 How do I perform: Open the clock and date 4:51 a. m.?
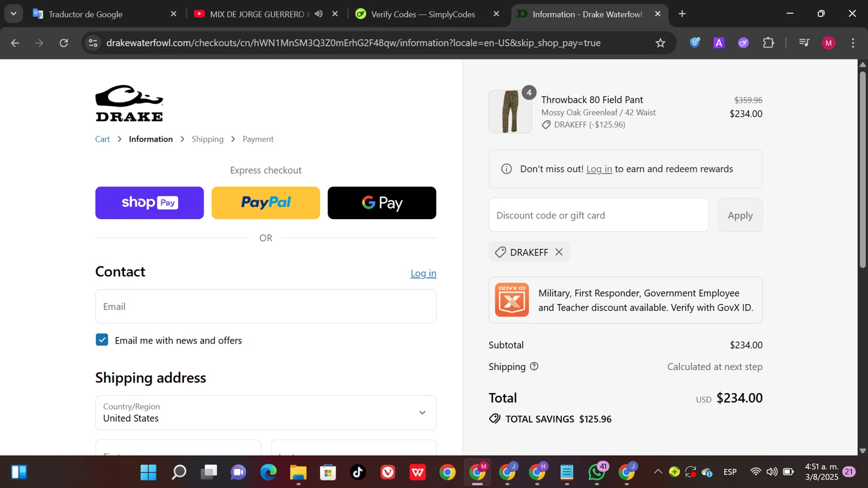[x=822, y=472]
